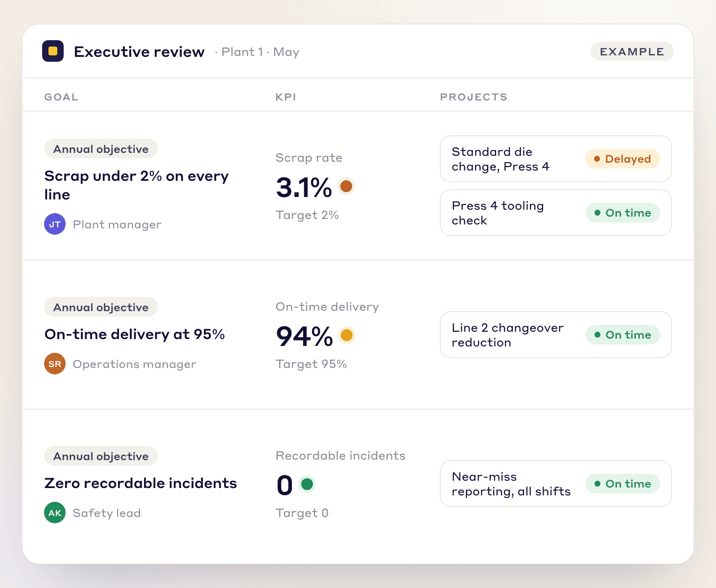Click the Recordable incidents KPI label
716x588 pixels.
[x=340, y=456]
